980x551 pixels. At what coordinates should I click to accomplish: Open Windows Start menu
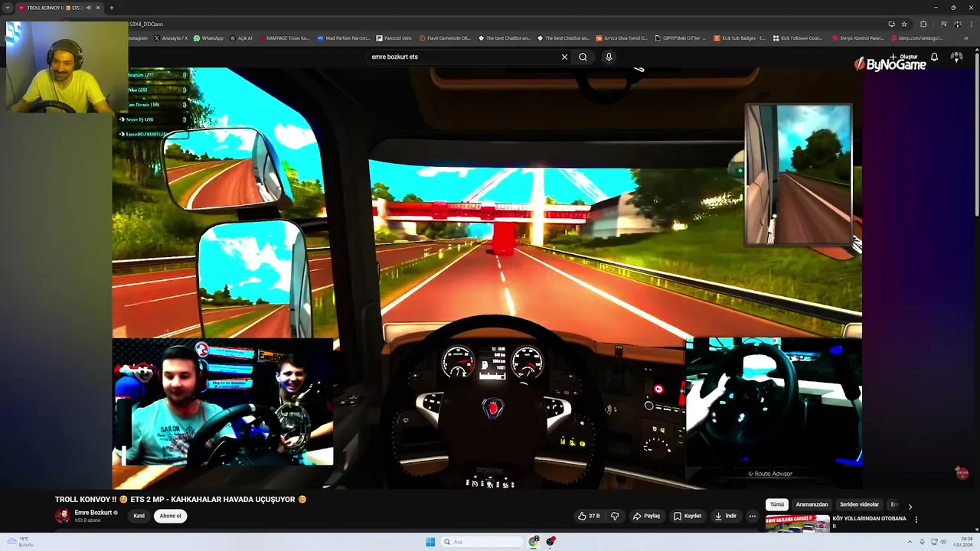[x=430, y=542]
